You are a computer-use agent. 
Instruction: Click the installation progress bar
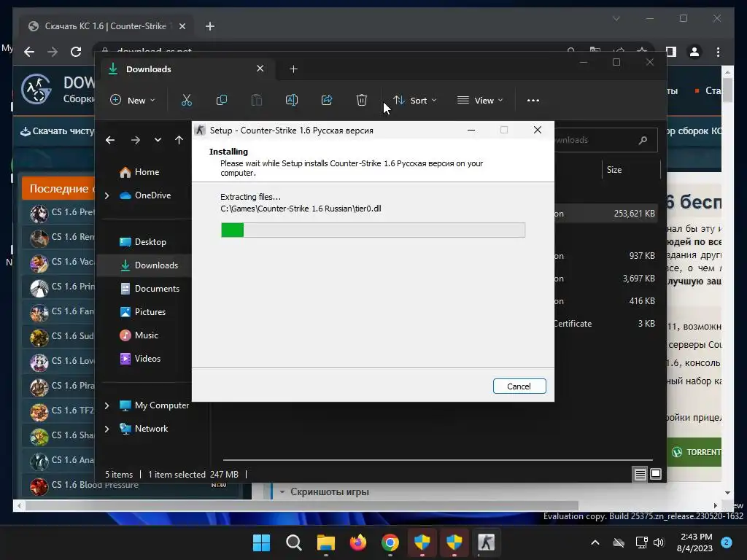point(373,230)
